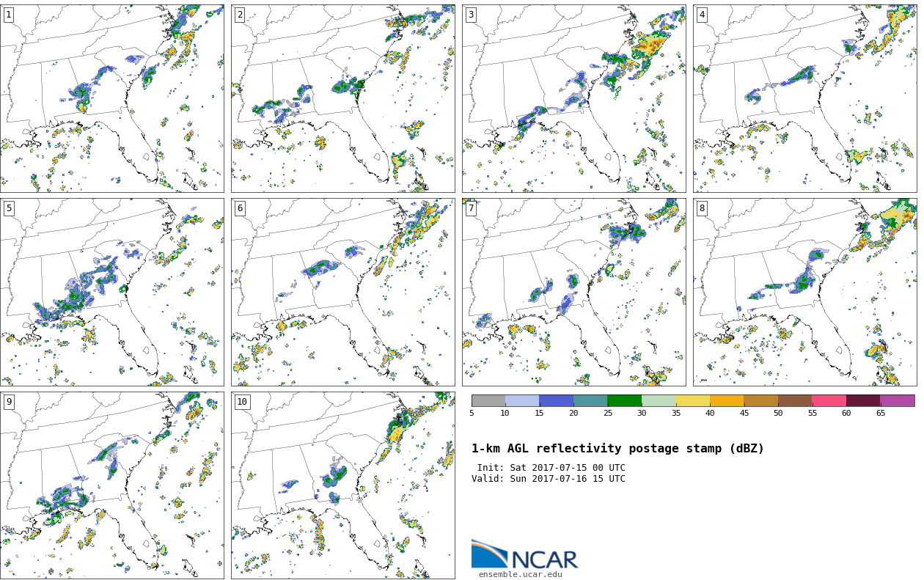Click the pale green 30-35 dBZ swatch

pos(659,400)
